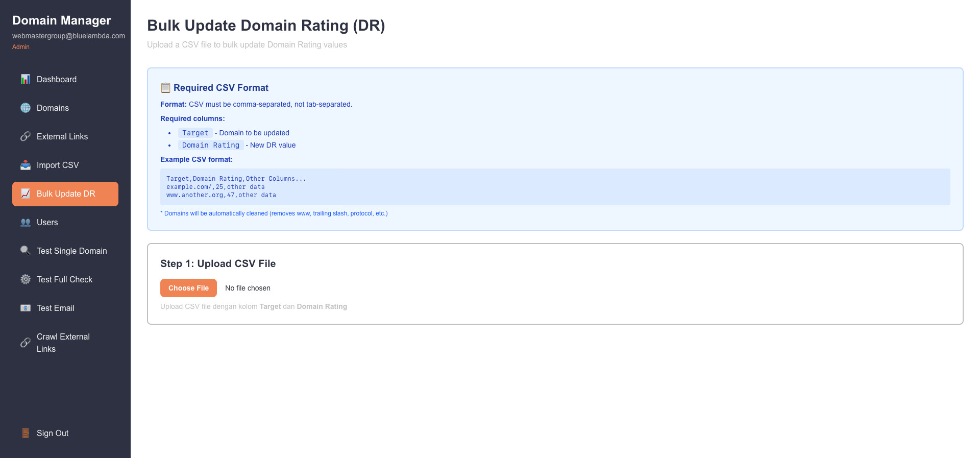Click the Crawl External Links chain icon

[26, 343]
